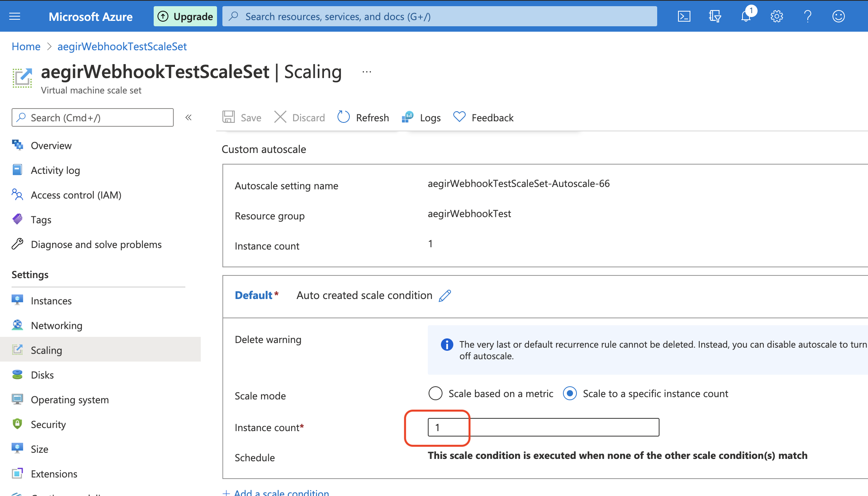Click the Size icon in sidebar
The height and width of the screenshot is (496, 868).
coord(17,449)
